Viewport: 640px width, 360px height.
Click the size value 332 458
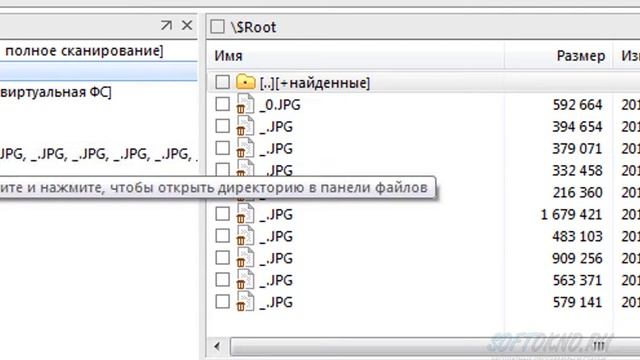578,171
